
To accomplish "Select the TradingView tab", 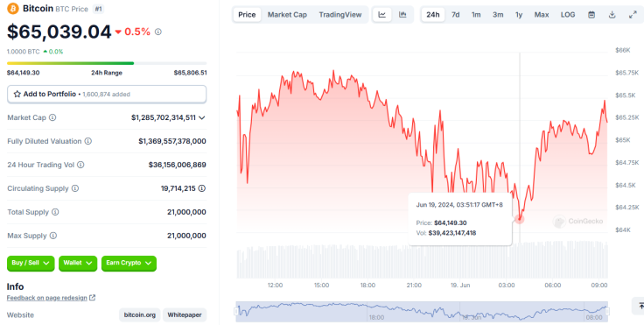I will [x=340, y=15].
